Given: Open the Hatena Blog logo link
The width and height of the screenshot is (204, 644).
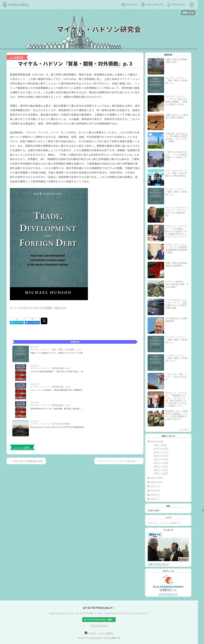Looking at the screenshot, I should [16, 4].
